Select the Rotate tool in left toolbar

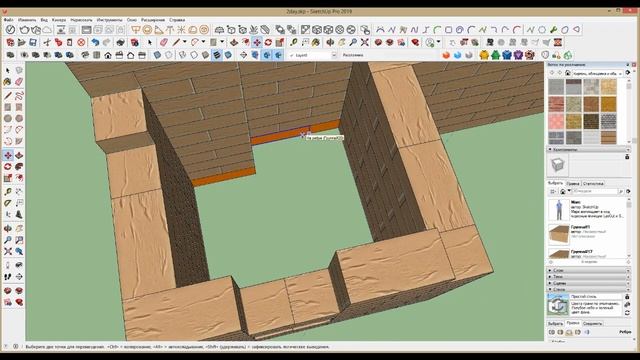[8, 167]
